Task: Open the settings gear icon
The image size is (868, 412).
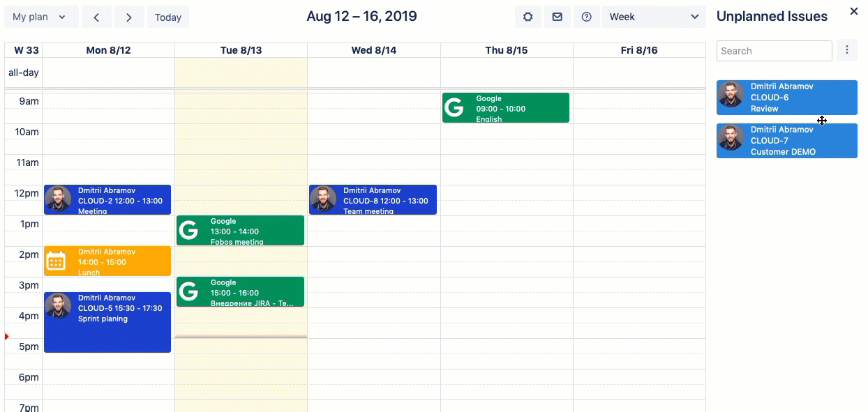Action: 527,17
